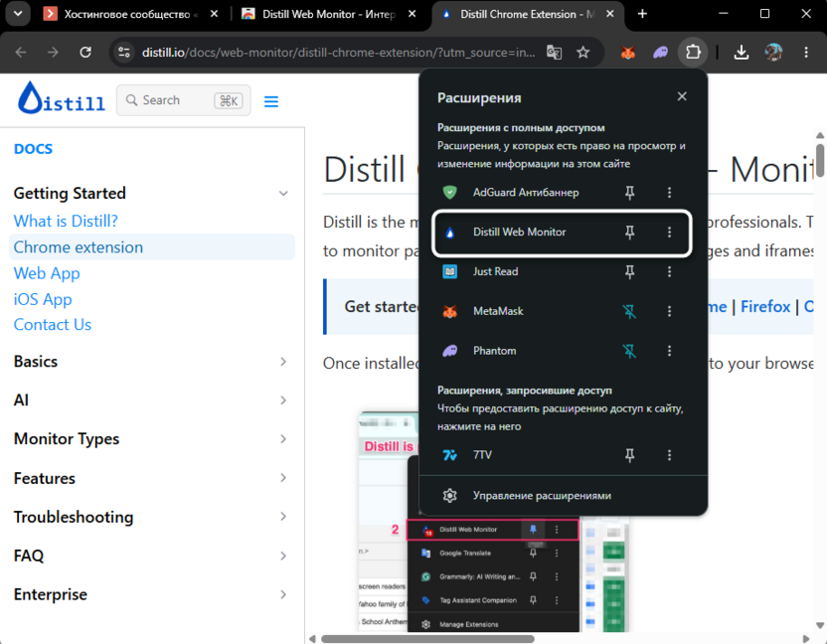Open the Web App docs link
The image size is (827, 644).
47,273
